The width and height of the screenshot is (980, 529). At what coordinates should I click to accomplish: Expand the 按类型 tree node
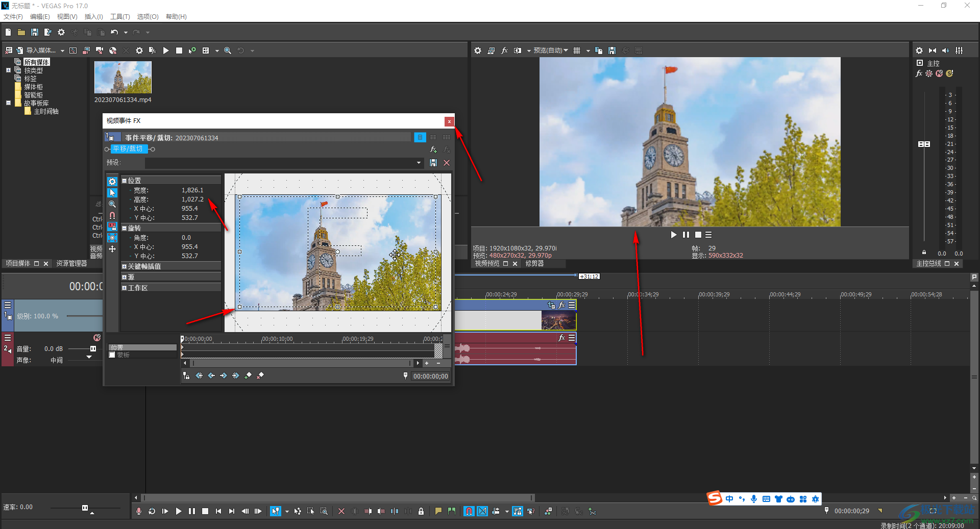click(x=8, y=70)
